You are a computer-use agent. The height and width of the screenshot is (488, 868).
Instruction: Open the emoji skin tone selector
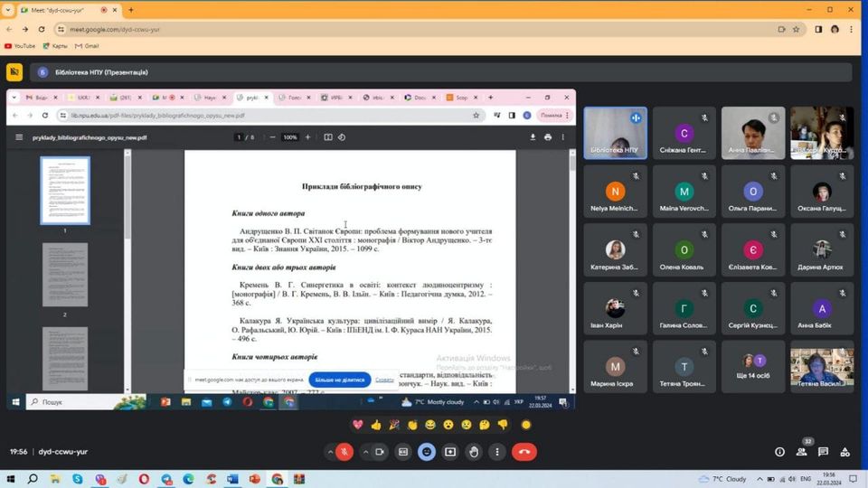pos(525,425)
